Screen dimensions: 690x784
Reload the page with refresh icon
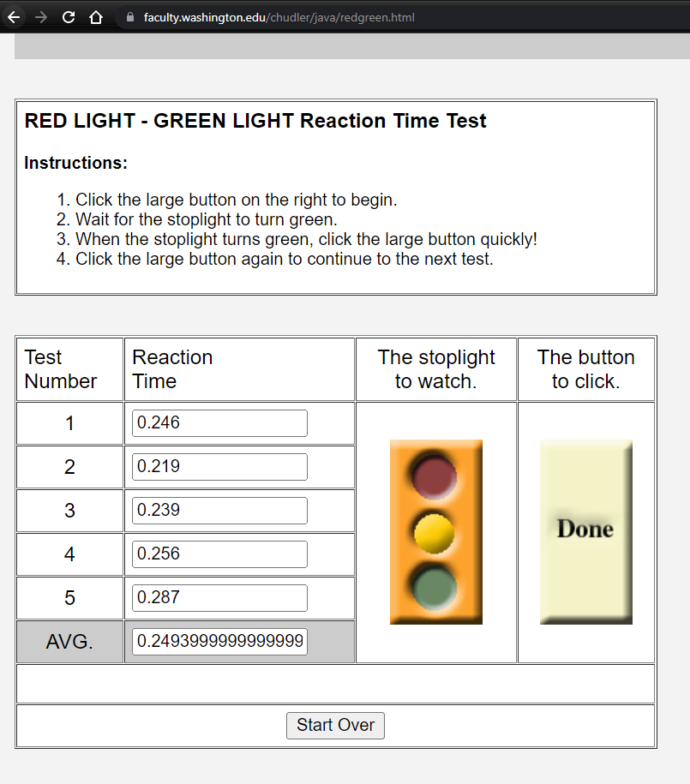point(69,17)
